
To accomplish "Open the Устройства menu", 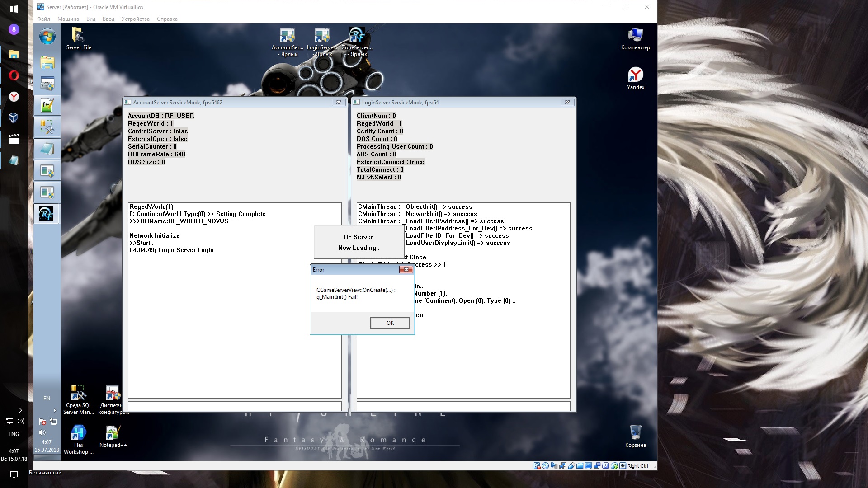I will tap(136, 19).
